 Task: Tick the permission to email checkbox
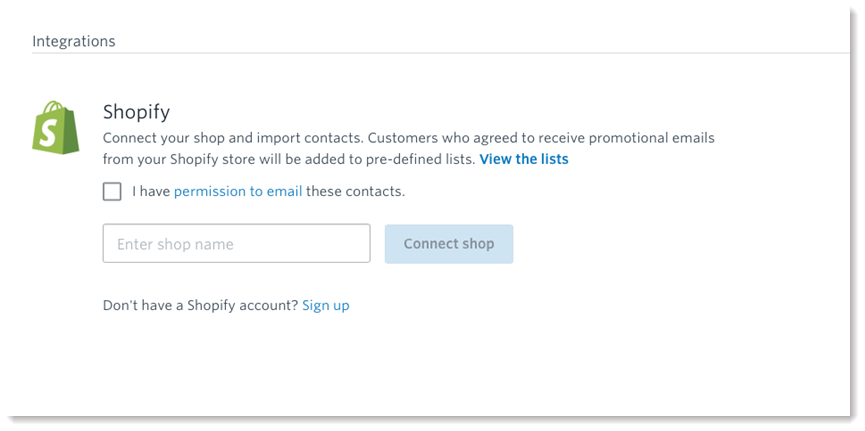tap(112, 192)
